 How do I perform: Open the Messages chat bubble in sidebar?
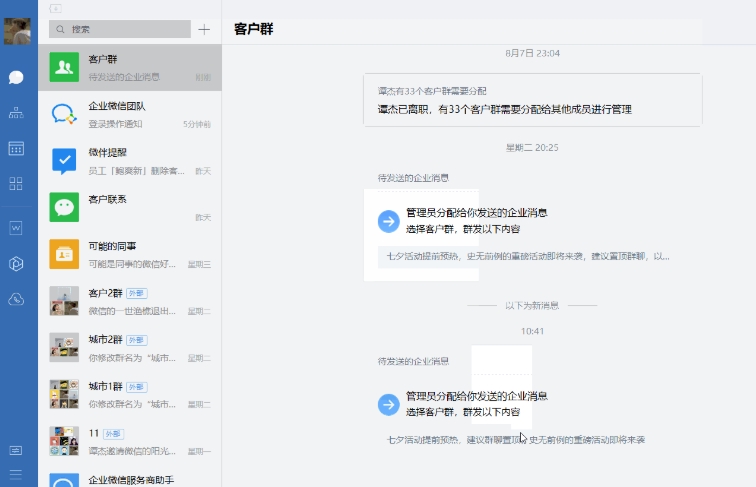click(x=16, y=77)
